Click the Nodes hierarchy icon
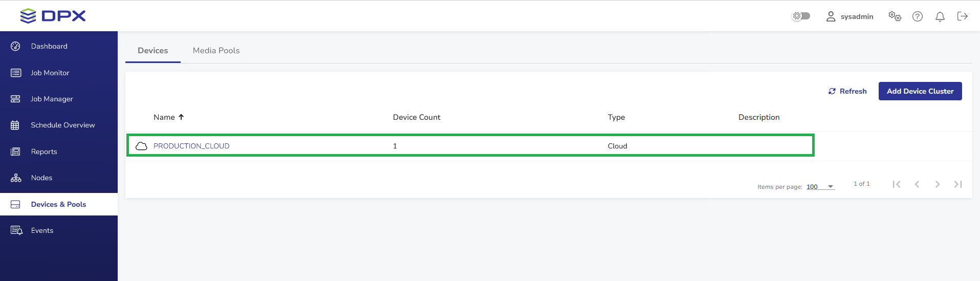 coord(16,178)
